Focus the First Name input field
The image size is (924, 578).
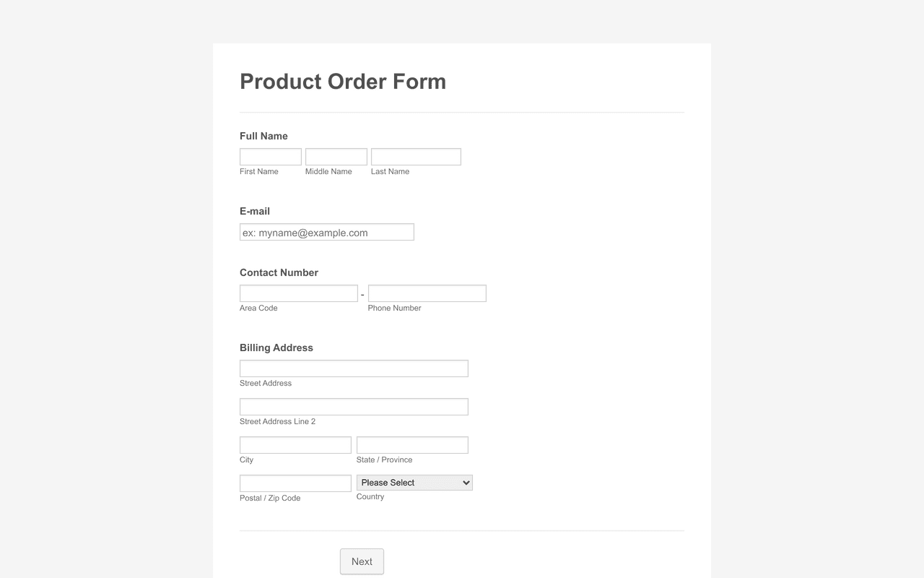270,156
